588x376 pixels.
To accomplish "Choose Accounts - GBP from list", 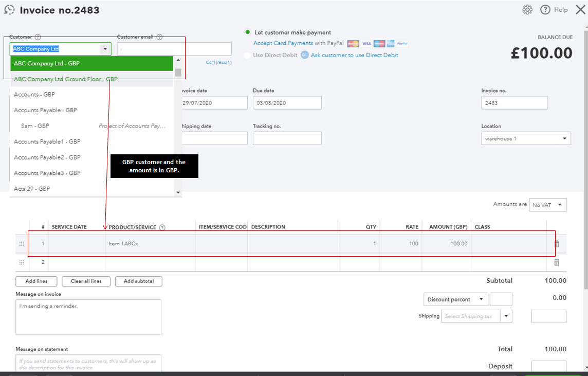I will [x=91, y=95].
